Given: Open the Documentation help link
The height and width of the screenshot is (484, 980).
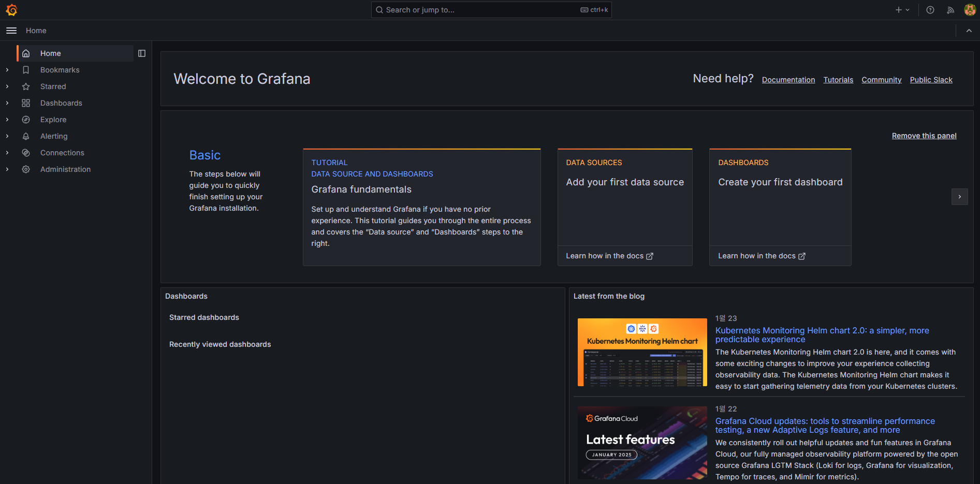Looking at the screenshot, I should coord(788,80).
